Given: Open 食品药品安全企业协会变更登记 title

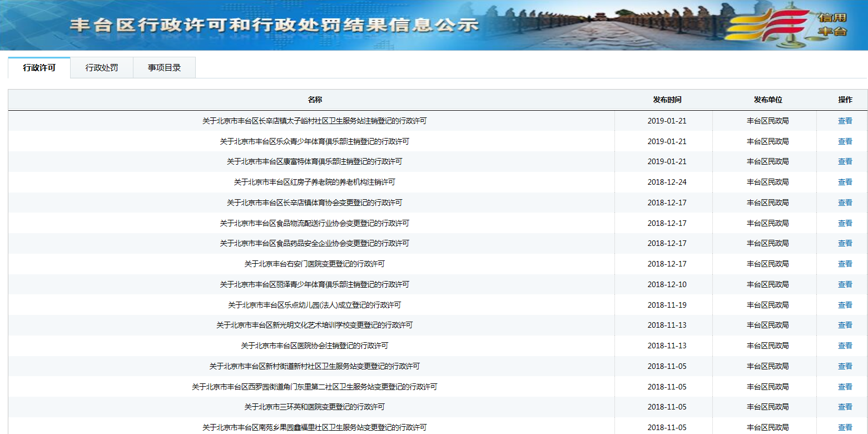Looking at the screenshot, I should (314, 243).
